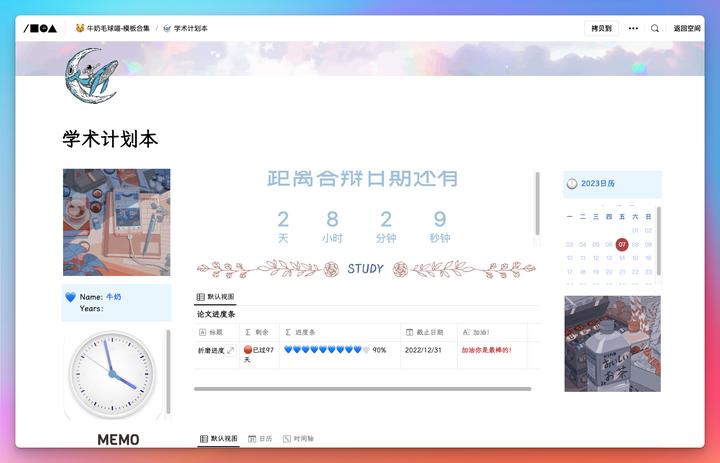Click the table's horizontal scrollbar
Screen dimensions: 720x463
point(362,389)
